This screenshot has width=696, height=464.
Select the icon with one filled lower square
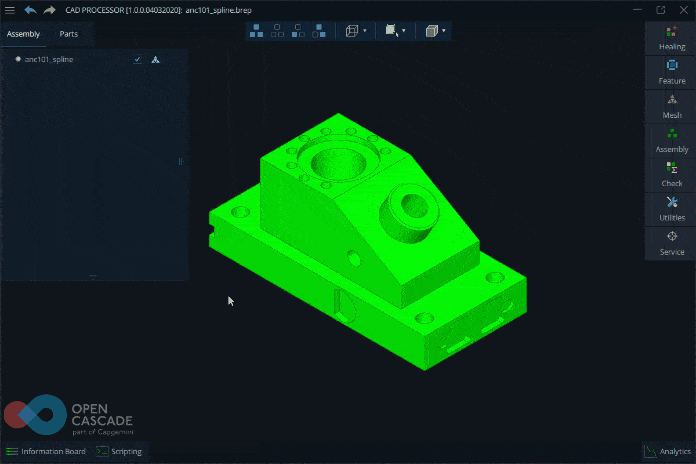[298, 31]
